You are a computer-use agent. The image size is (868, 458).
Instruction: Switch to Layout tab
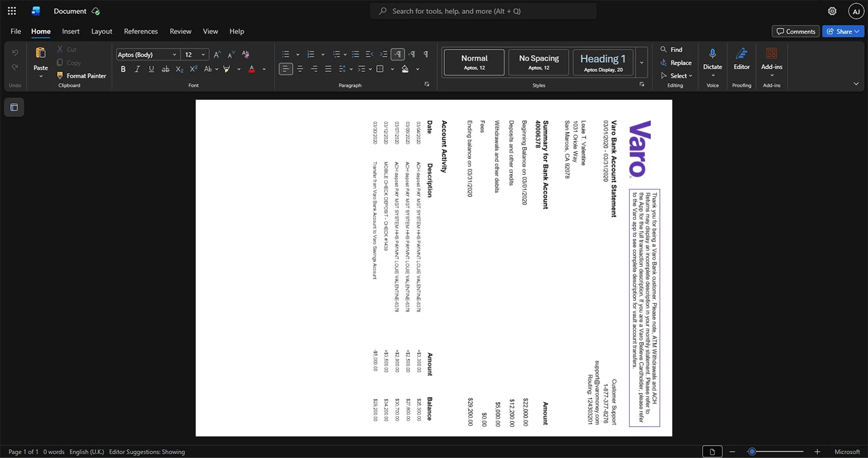[102, 31]
